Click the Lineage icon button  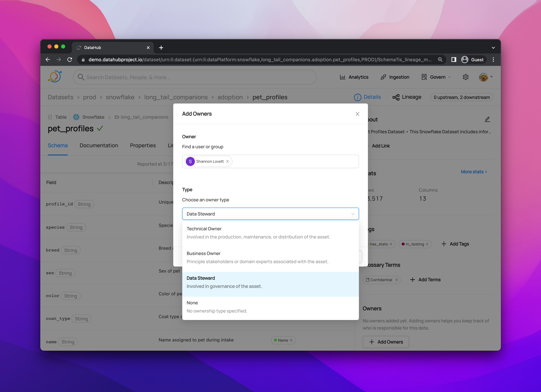[407, 97]
